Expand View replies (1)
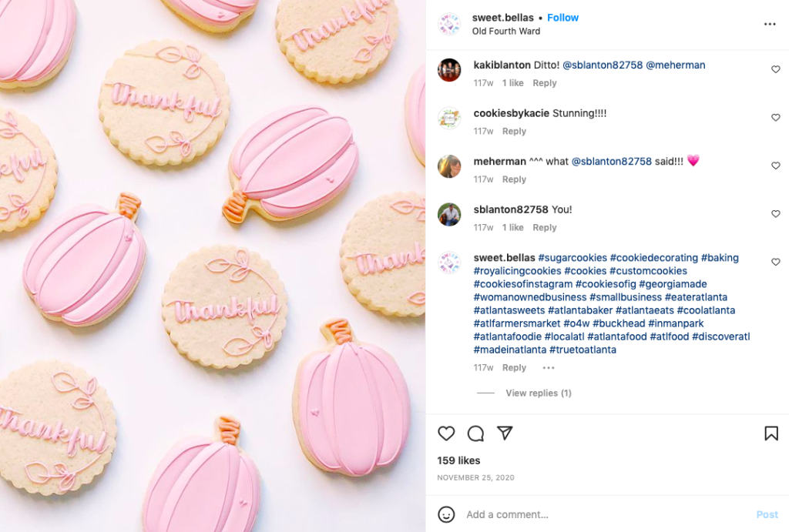Viewport: 789px width, 532px height. [x=538, y=393]
